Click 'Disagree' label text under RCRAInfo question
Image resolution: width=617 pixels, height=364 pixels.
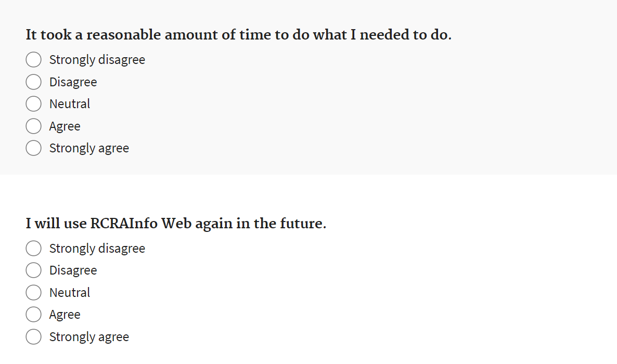73,270
